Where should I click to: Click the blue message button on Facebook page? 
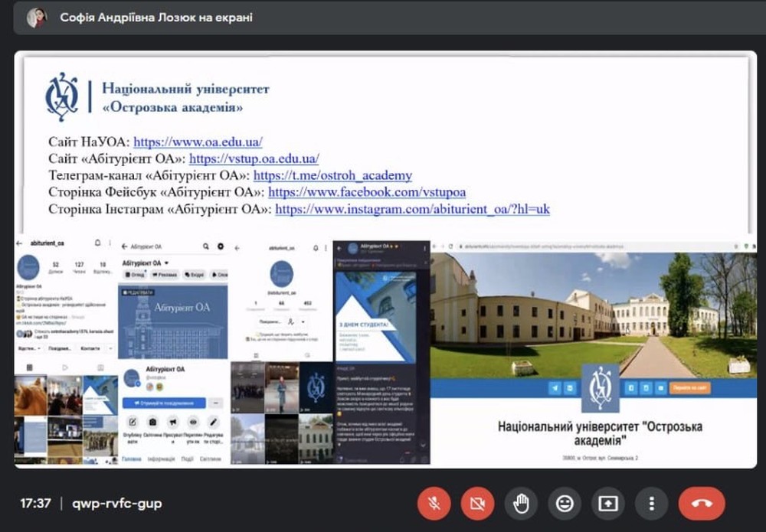(164, 403)
